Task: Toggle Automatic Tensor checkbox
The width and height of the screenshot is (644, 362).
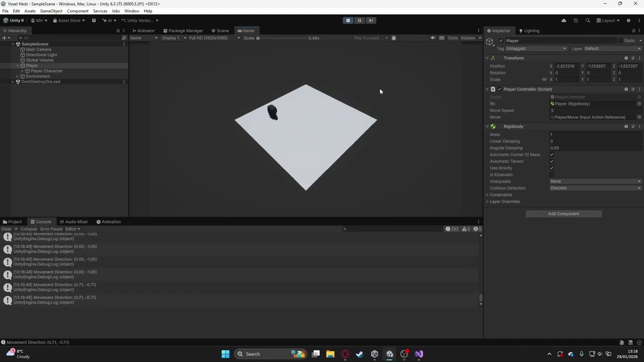Action: 552,161
